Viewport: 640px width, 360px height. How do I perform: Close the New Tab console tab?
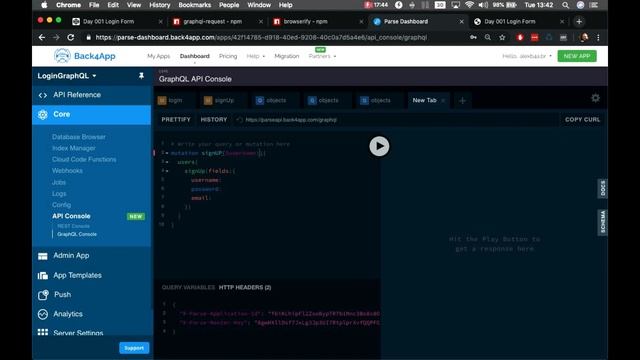tap(443, 100)
